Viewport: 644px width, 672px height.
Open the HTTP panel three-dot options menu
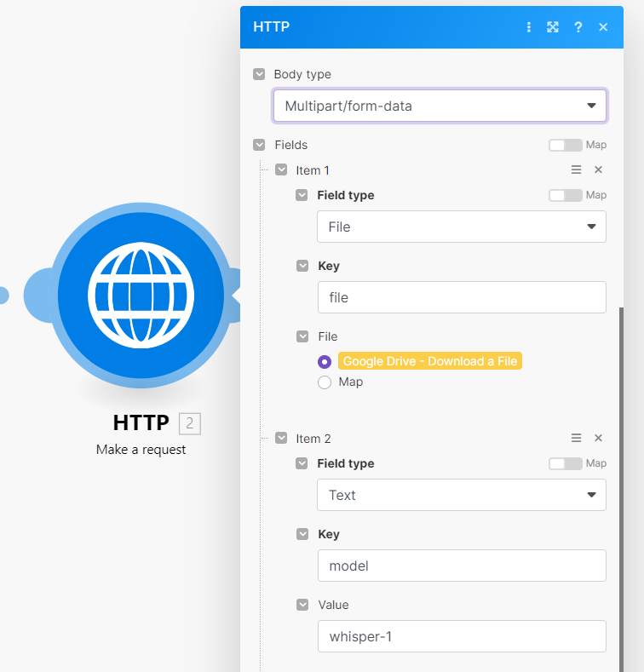click(x=529, y=27)
